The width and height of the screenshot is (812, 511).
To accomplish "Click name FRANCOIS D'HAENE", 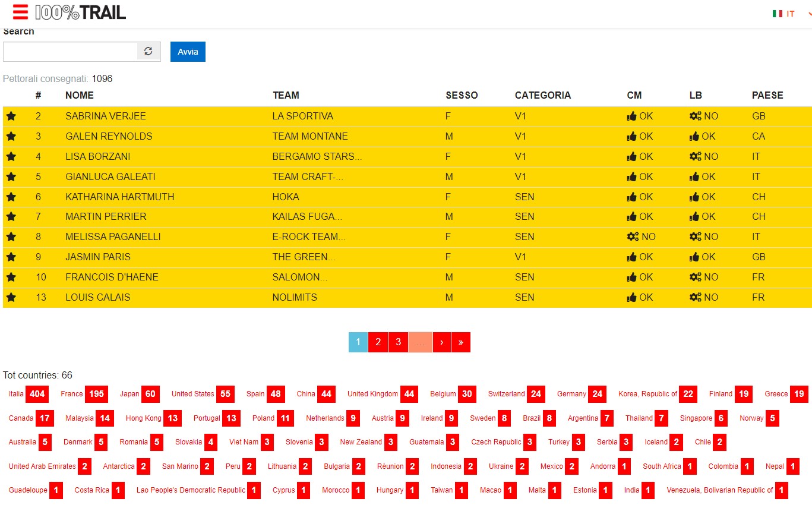I will point(112,277).
